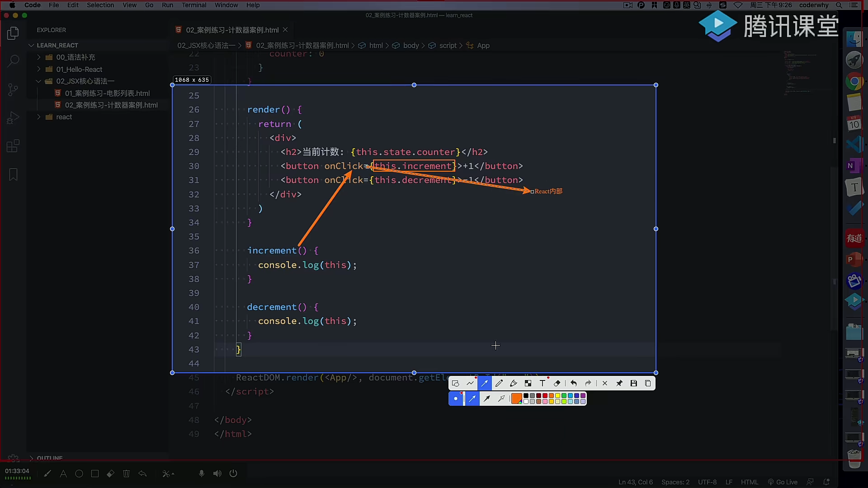Image resolution: width=868 pixels, height=488 pixels.
Task: Open the Selection menu
Action: [100, 5]
